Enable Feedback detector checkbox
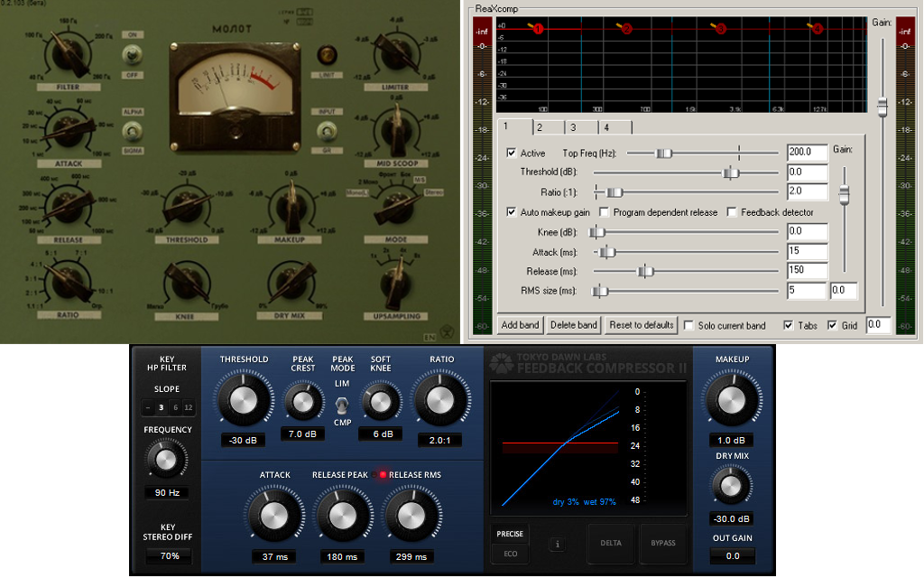Viewport: 924px width, 578px height. click(731, 211)
